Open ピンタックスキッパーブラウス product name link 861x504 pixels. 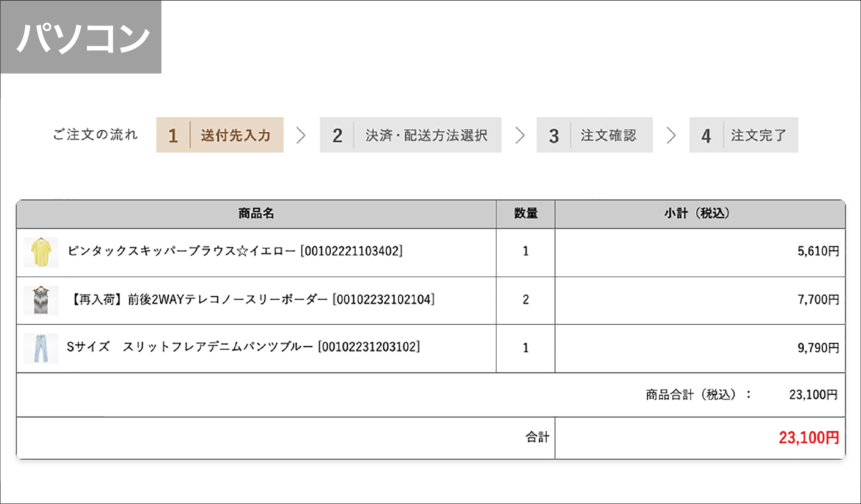235,251
